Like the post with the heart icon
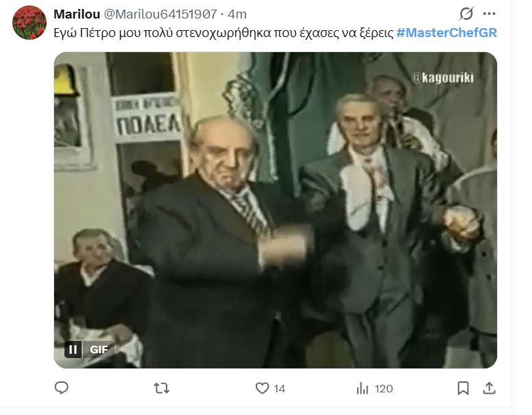 (x=262, y=388)
